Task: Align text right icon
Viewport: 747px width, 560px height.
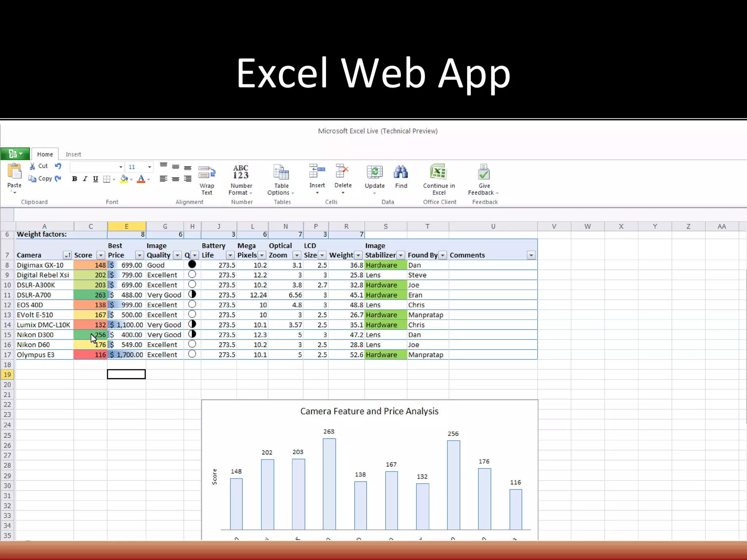Action: pyautogui.click(x=187, y=179)
